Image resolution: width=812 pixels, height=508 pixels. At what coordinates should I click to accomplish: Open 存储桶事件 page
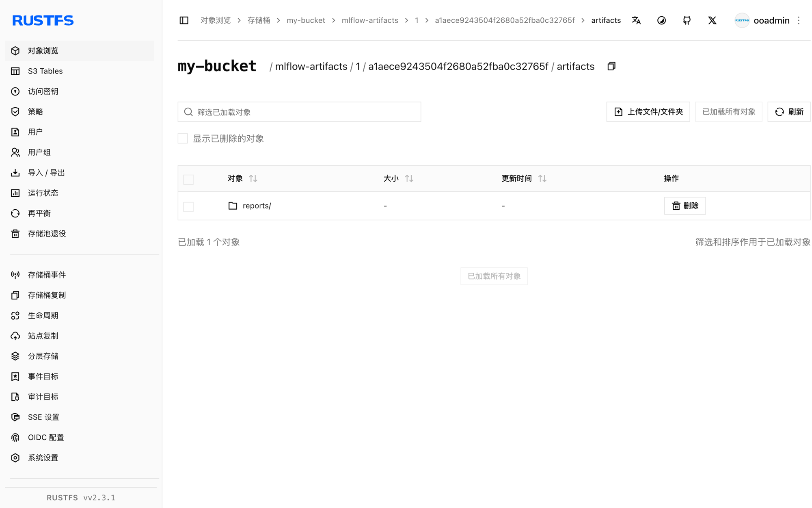(80, 275)
